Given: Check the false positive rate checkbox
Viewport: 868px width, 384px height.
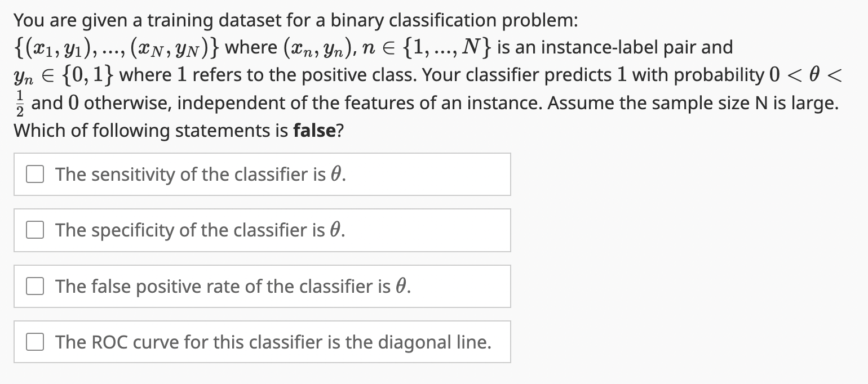Looking at the screenshot, I should pos(35,286).
